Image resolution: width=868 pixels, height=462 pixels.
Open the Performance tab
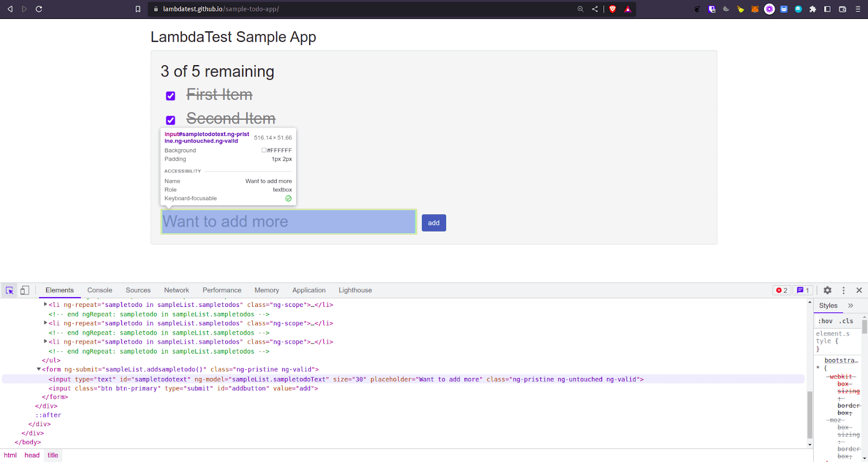click(222, 291)
